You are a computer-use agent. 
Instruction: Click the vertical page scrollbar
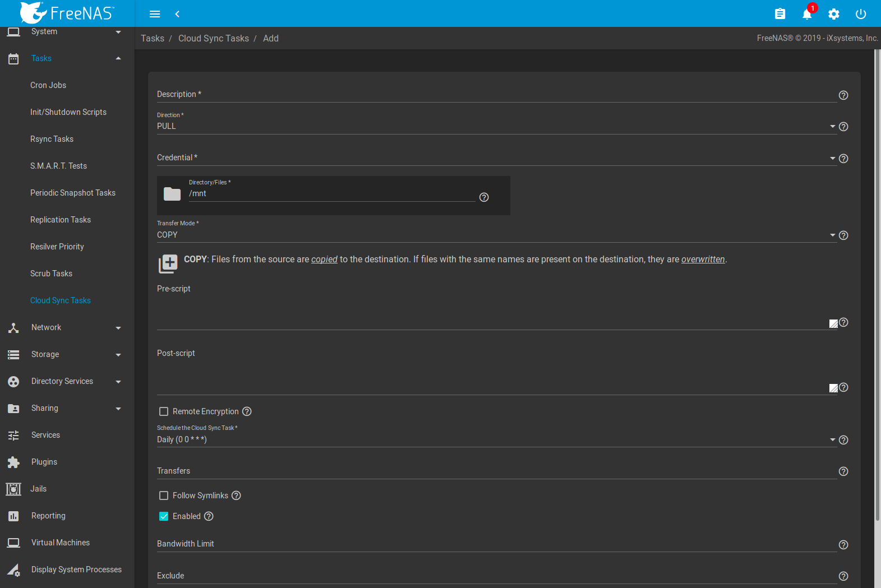tap(878, 286)
